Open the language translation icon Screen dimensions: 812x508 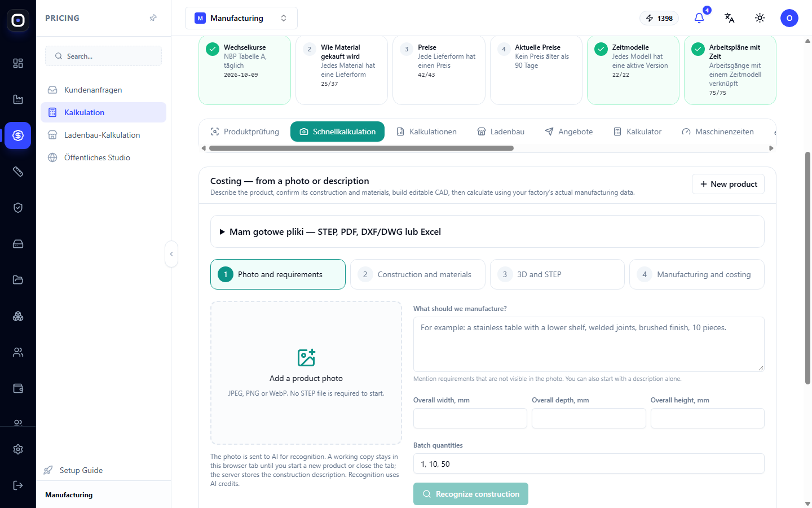pyautogui.click(x=730, y=18)
